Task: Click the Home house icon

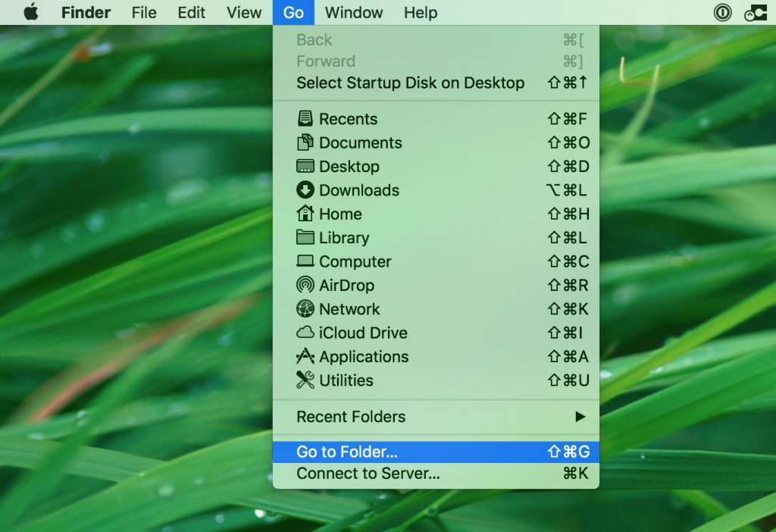Action: [305, 214]
